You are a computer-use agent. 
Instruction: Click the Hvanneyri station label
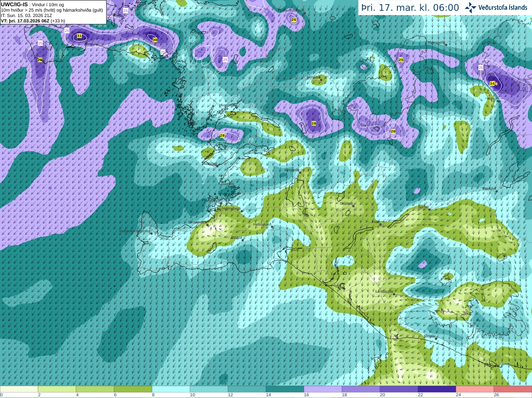(x=227, y=105)
